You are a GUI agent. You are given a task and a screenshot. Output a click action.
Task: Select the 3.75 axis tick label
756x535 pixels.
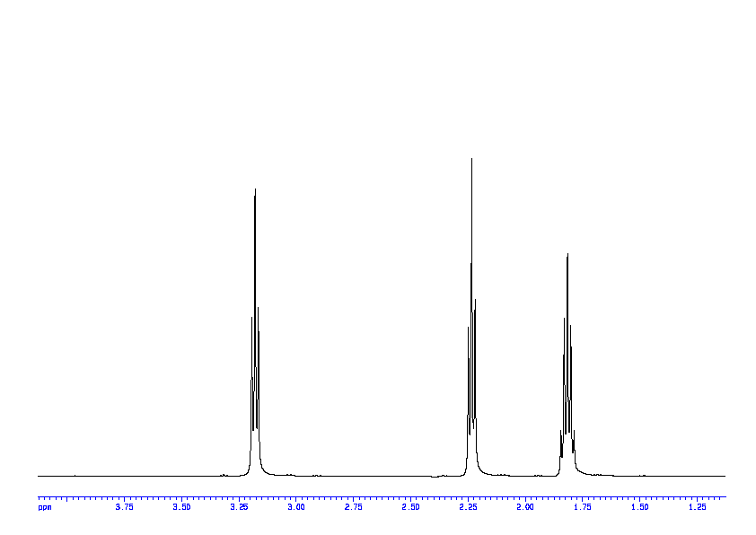pos(124,507)
